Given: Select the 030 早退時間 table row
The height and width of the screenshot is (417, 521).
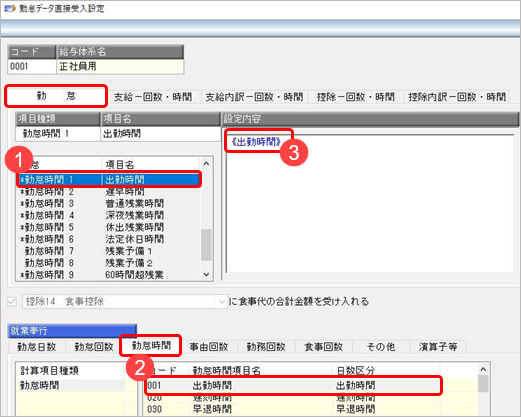Looking at the screenshot, I should click(294, 409).
